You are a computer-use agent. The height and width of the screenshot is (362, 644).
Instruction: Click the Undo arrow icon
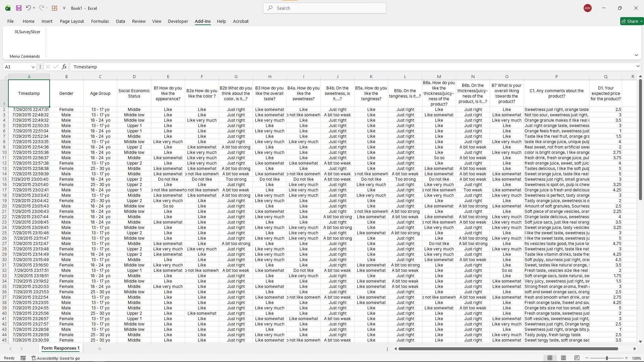[x=29, y=8]
